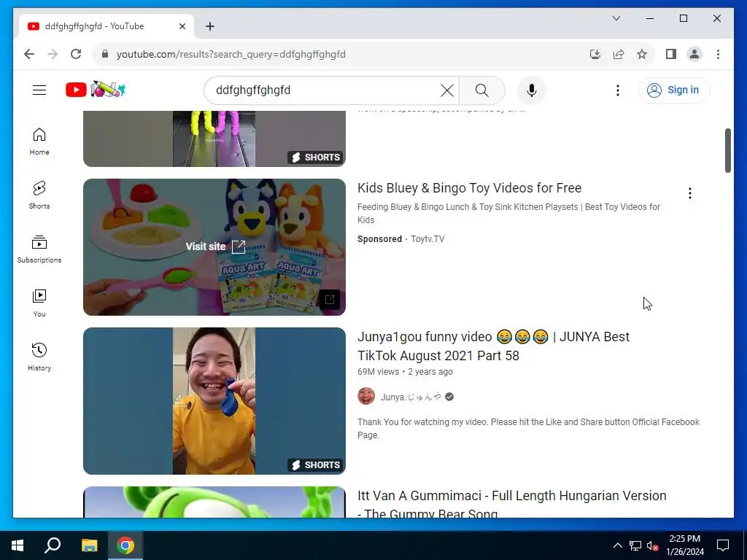The image size is (747, 560).
Task: Open Chrome three-dot menu
Action: [718, 54]
